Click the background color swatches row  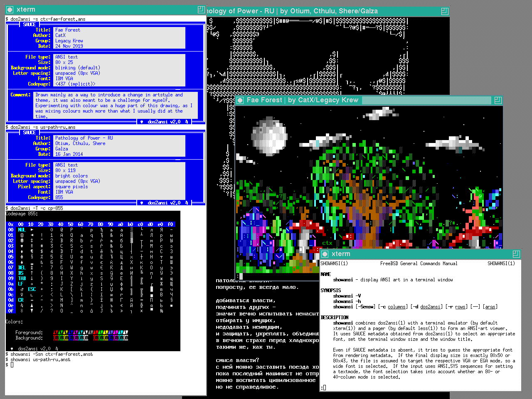tap(91, 338)
